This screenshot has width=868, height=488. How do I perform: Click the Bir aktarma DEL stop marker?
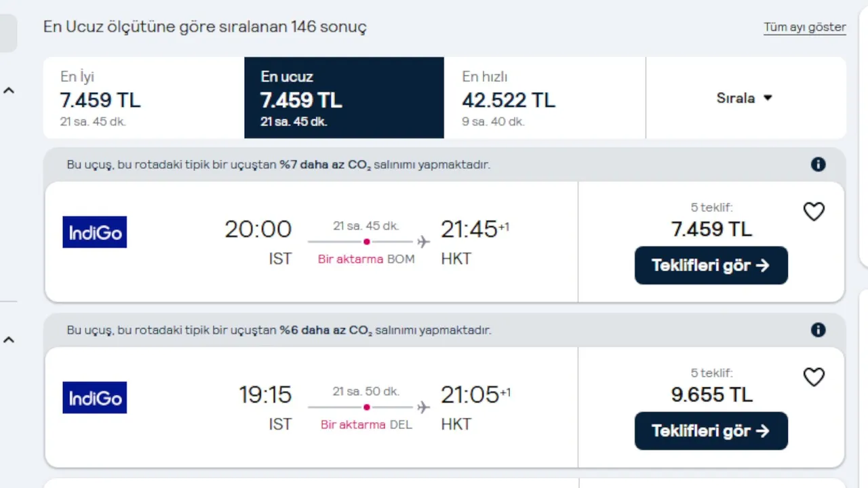tap(367, 407)
